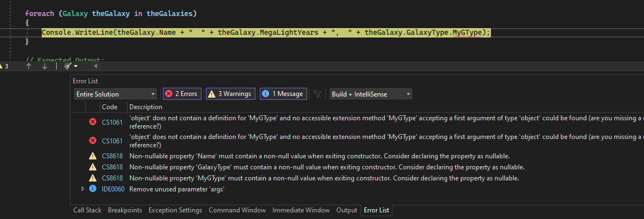Go to previous issue up arrow
644x219 pixels.
29,66
